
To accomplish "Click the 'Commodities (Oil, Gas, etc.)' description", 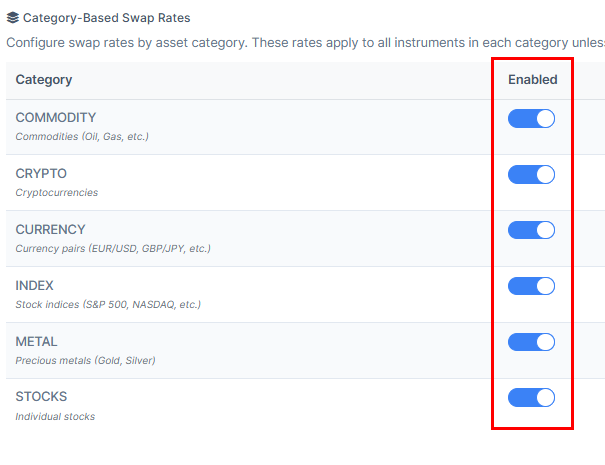I will (x=82, y=137).
